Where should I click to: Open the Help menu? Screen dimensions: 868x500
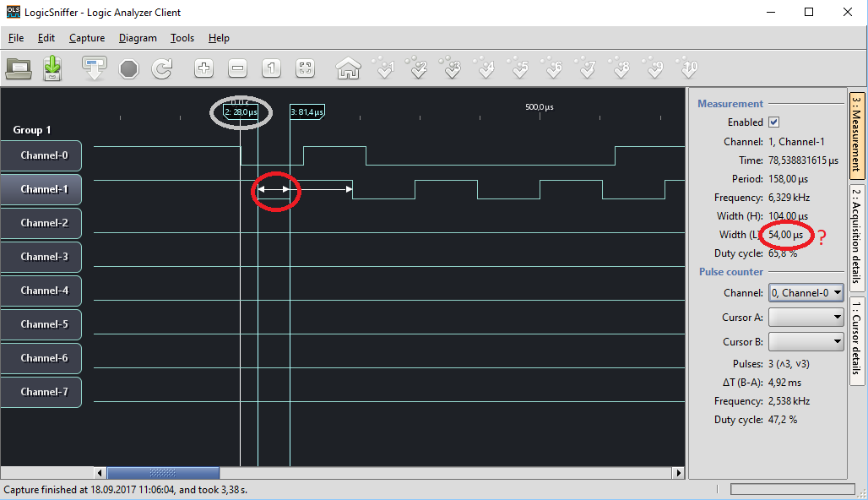(219, 38)
